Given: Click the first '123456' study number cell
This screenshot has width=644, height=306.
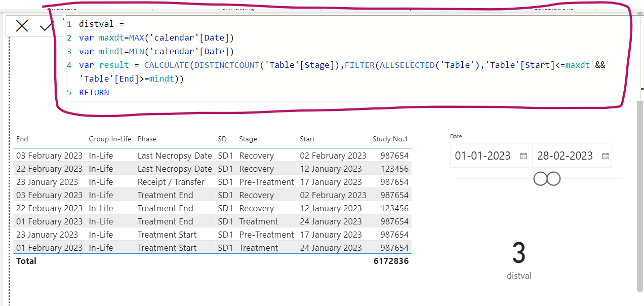Looking at the screenshot, I should [394, 169].
